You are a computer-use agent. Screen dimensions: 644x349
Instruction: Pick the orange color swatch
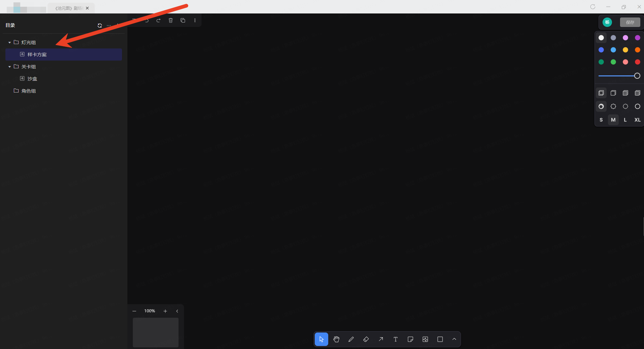coord(638,50)
